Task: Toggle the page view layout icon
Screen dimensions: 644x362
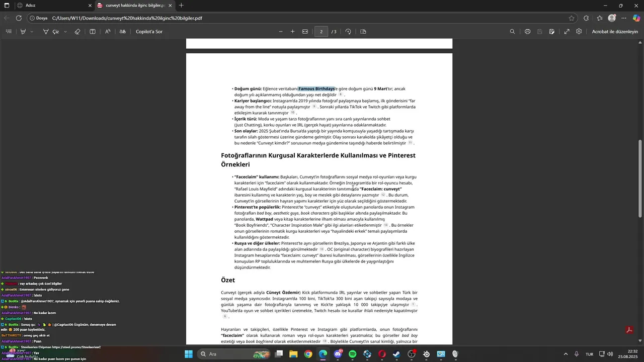Action: click(93, 32)
